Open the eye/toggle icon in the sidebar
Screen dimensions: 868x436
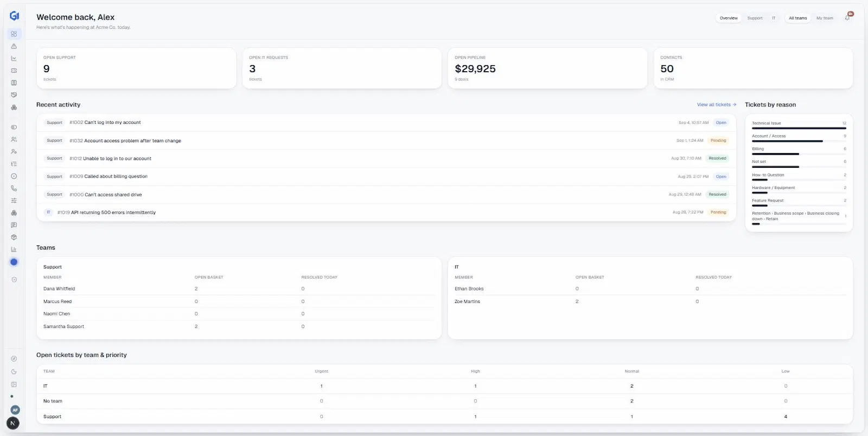point(14,127)
